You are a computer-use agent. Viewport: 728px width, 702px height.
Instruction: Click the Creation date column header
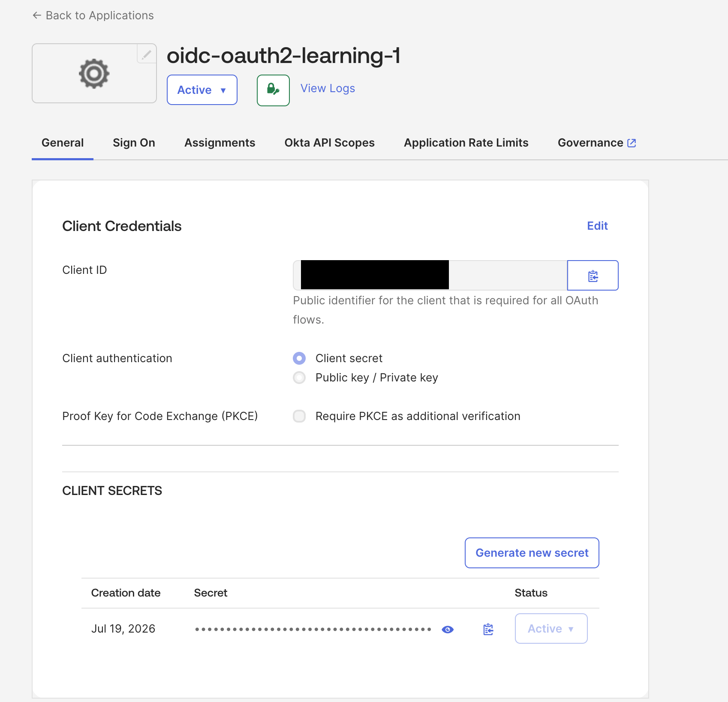coord(126,593)
